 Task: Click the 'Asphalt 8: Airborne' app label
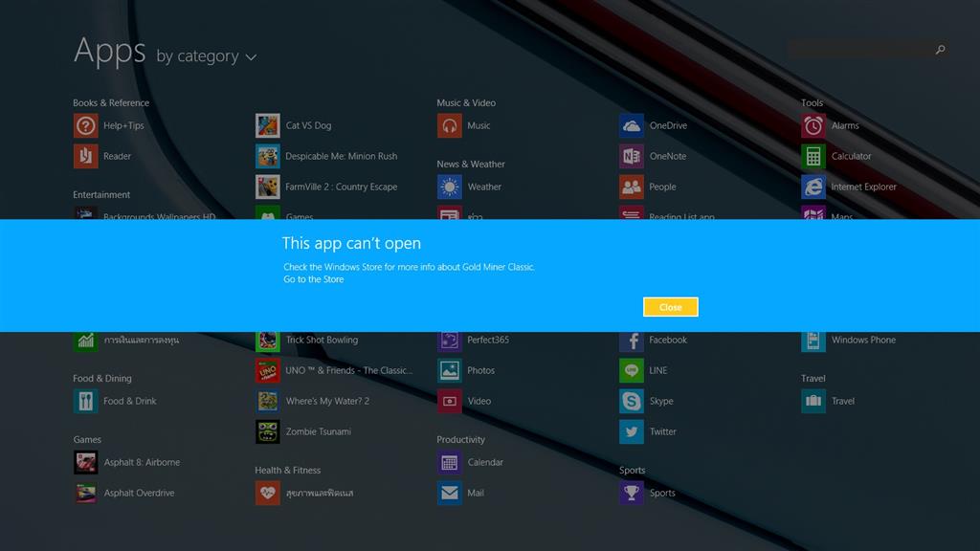coord(142,462)
